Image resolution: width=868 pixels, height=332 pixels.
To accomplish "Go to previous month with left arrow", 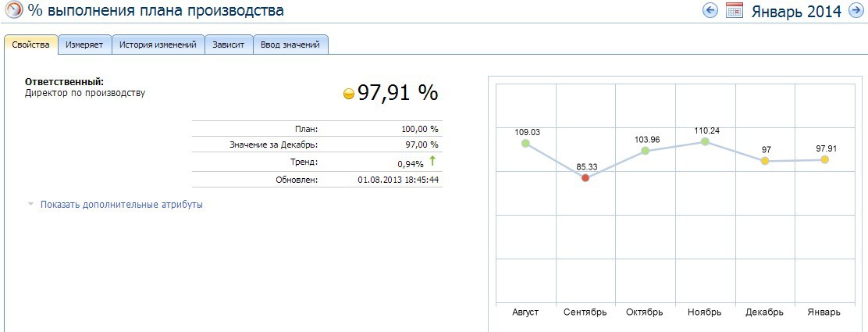I will click(x=710, y=10).
